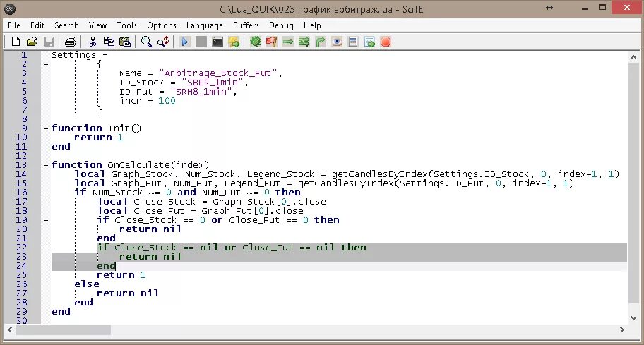Open the watch eye icon
Image resolution: width=644 pixels, height=345 pixels.
point(337,42)
